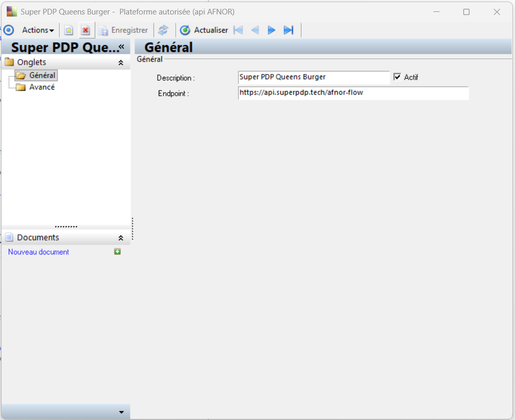Click the vertical splitter grip dots
Viewport: 515px width, 420px height.
tap(132, 229)
